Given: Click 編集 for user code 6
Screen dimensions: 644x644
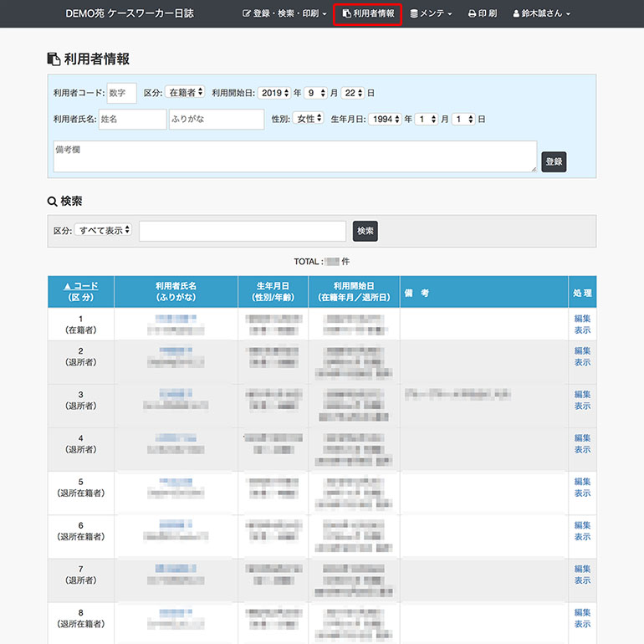Looking at the screenshot, I should click(x=582, y=525).
